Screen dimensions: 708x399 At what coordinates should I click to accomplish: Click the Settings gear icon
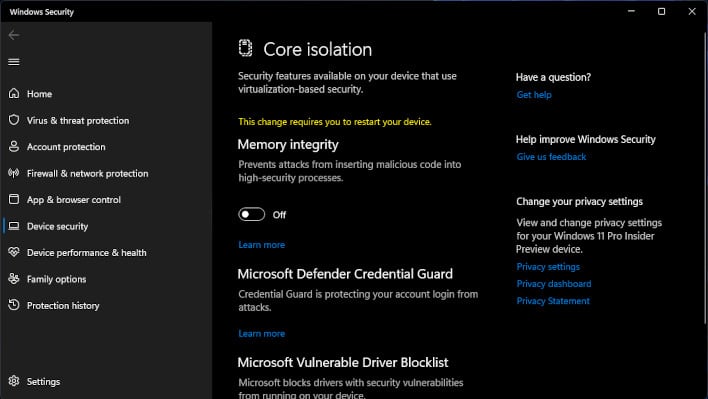[14, 381]
